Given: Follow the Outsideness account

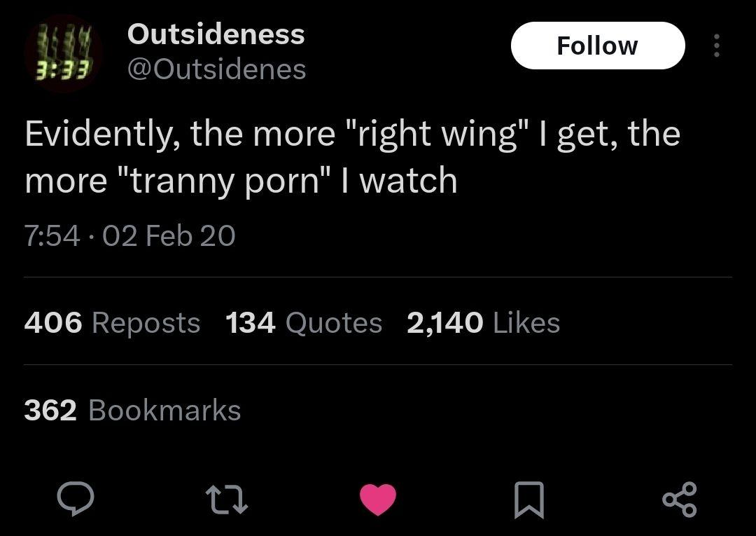Looking at the screenshot, I should [597, 46].
